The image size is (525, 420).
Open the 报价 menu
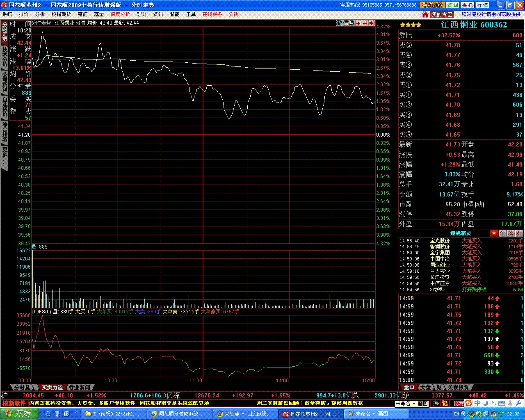tap(24, 14)
